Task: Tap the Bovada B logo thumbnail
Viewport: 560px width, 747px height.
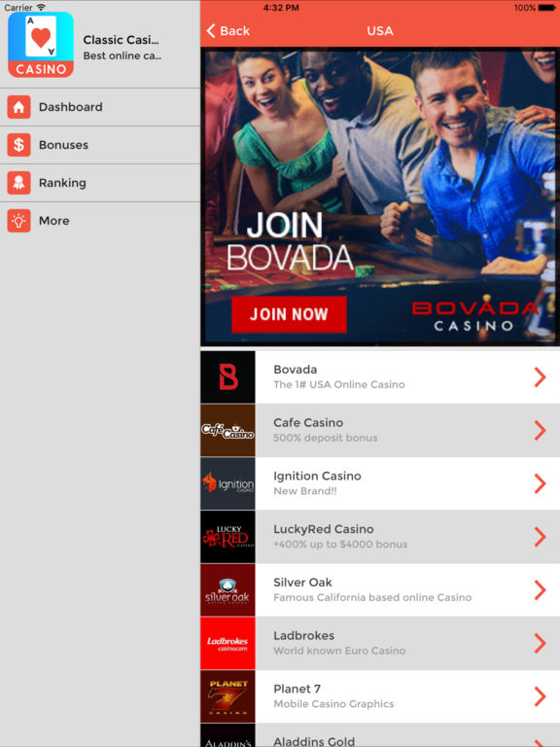Action: tap(227, 376)
